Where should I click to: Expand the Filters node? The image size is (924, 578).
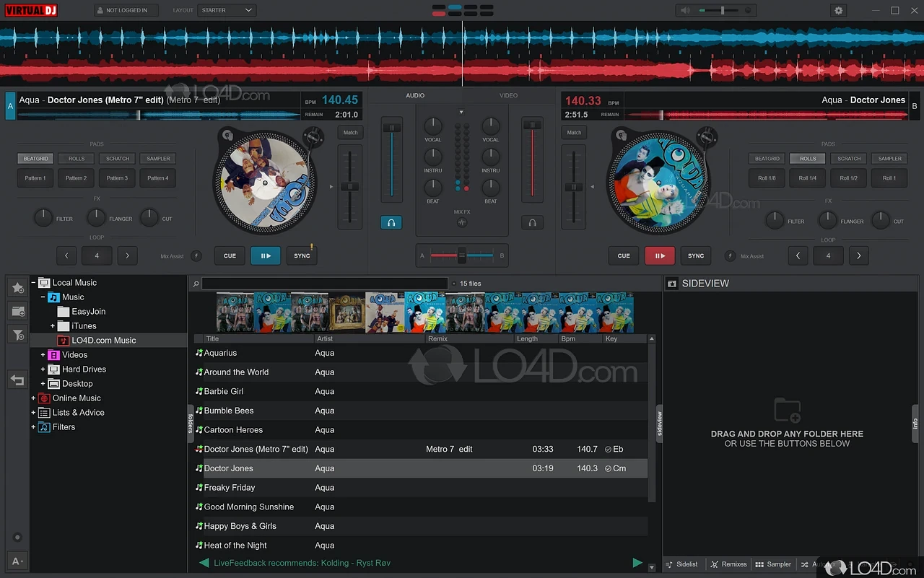click(x=33, y=427)
